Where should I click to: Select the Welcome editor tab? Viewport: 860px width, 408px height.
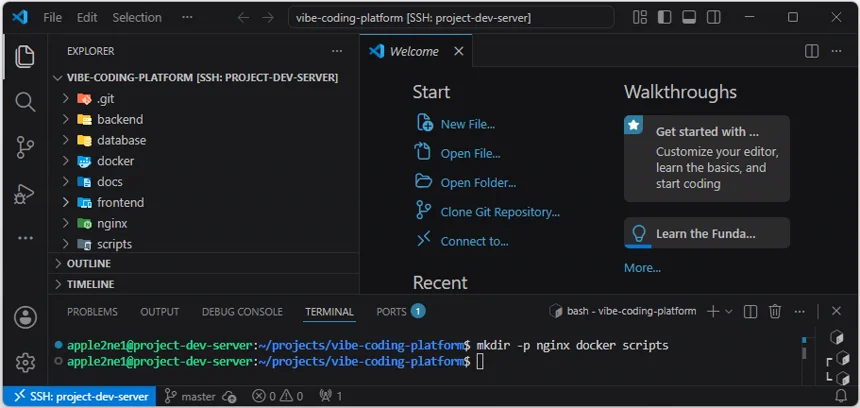416,51
